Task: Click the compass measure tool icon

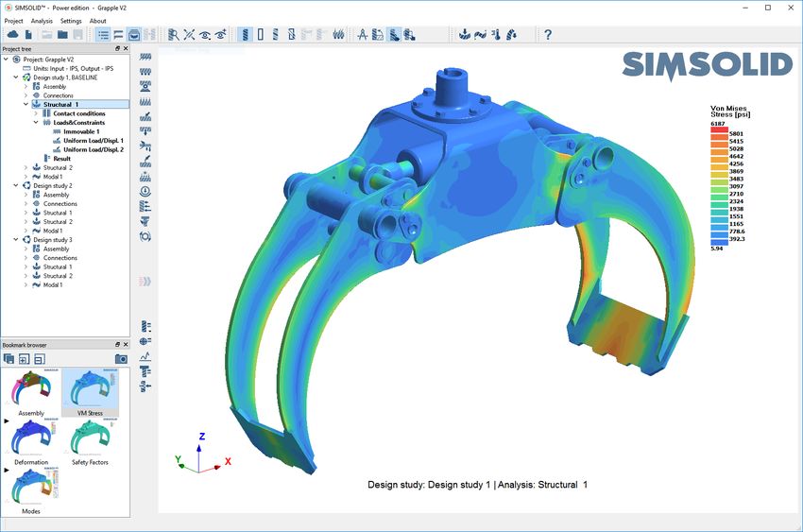Action: pyautogui.click(x=362, y=34)
